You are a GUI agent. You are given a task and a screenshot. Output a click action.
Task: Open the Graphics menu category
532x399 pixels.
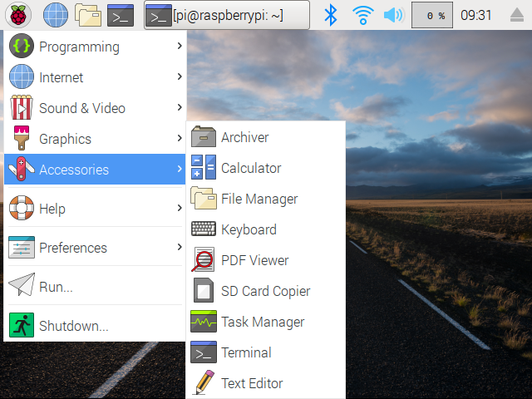tap(95, 139)
